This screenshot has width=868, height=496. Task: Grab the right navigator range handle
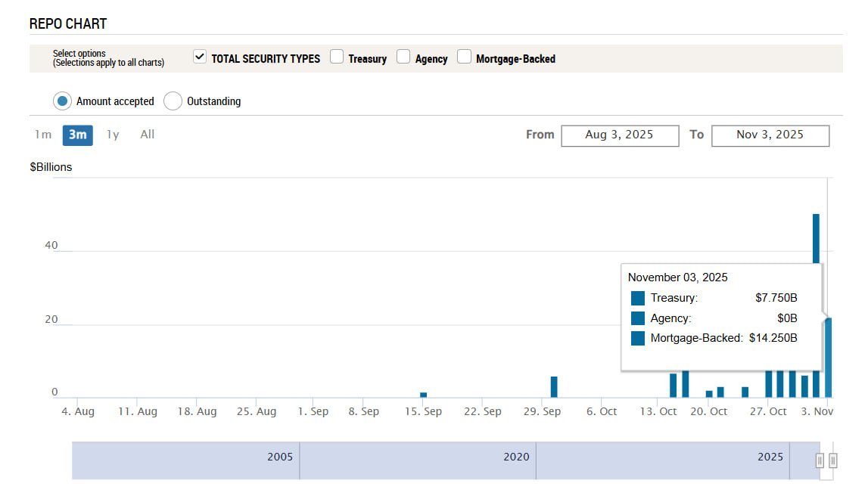(x=832, y=460)
